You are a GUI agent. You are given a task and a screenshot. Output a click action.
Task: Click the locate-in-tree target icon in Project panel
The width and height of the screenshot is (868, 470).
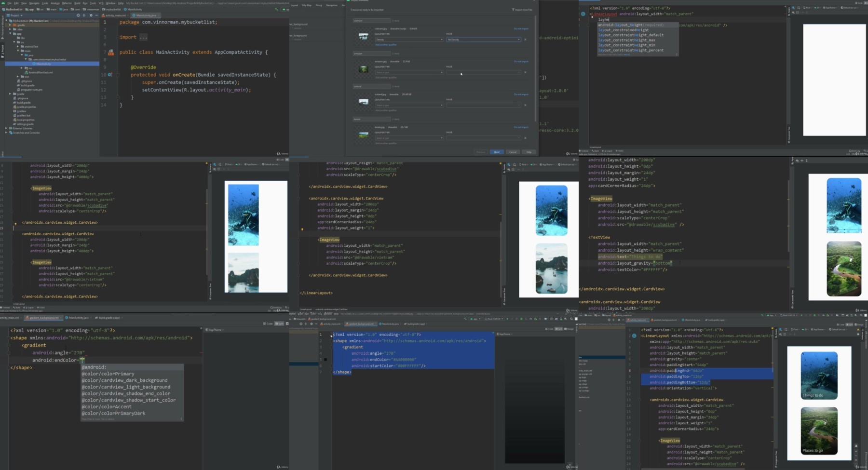[78, 15]
